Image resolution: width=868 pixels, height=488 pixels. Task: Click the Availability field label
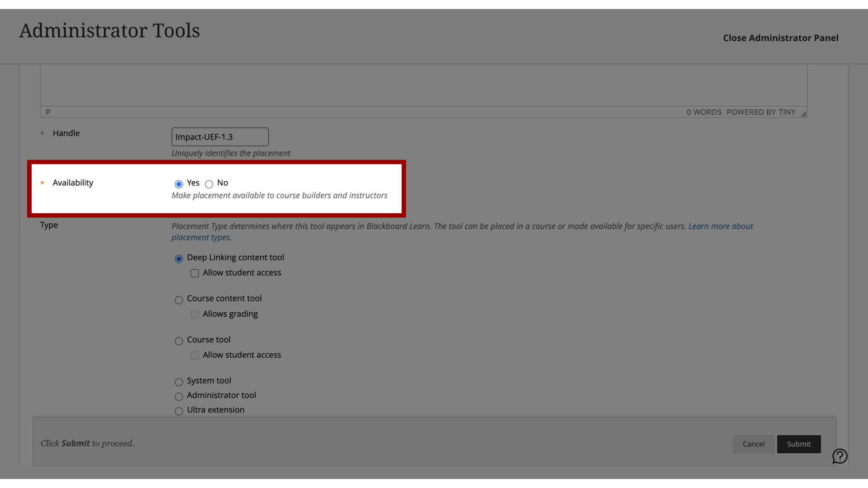click(x=73, y=183)
